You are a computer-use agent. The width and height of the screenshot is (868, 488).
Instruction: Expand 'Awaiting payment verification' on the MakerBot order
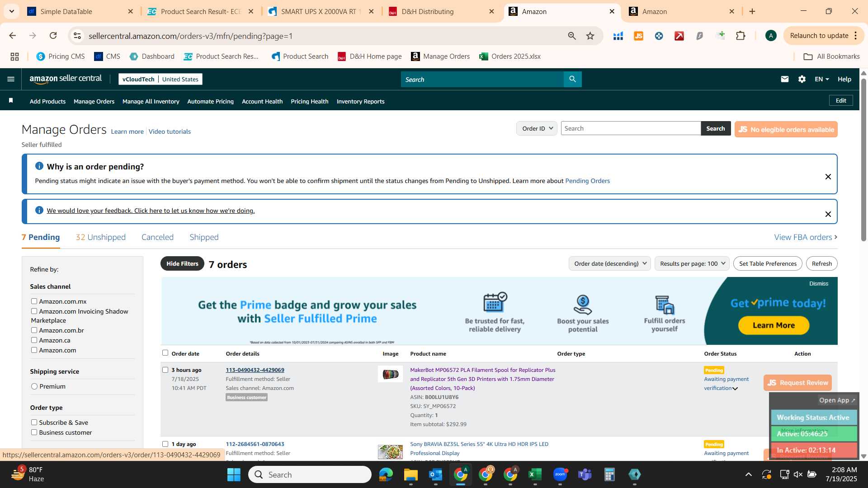point(735,389)
